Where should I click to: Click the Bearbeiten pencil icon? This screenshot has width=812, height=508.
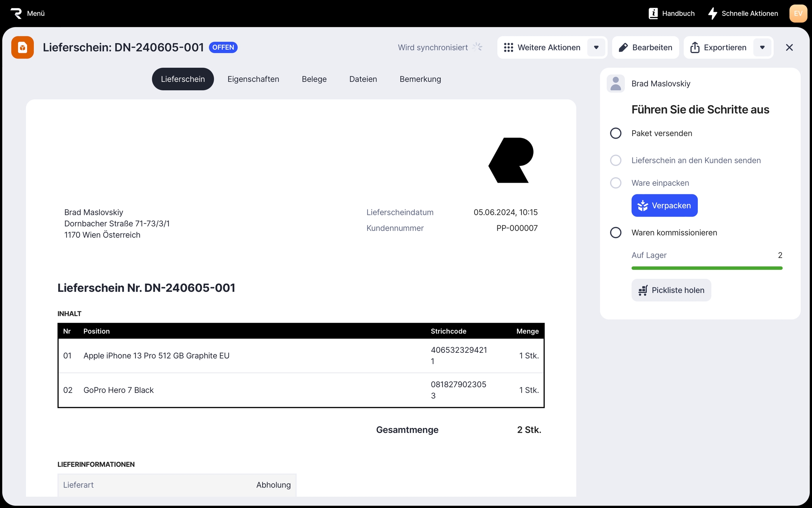pos(623,48)
